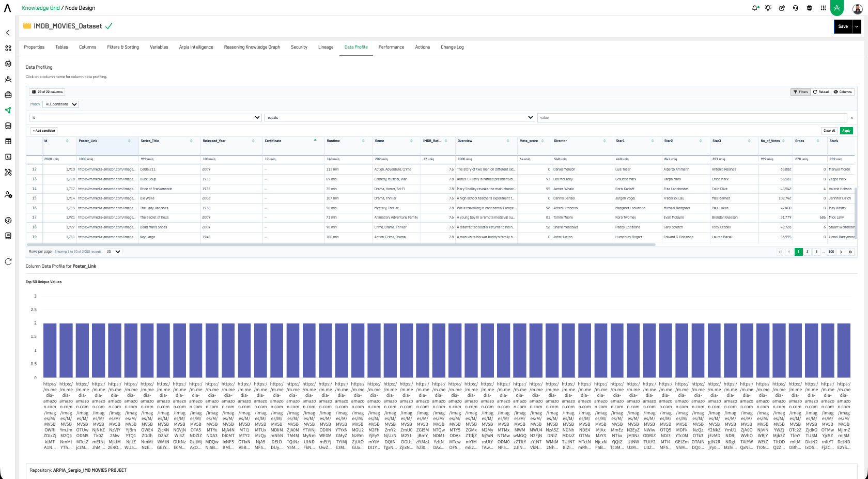The width and height of the screenshot is (868, 479).
Task: Click the first bar in Top 50 chart
Action: (x=50, y=350)
